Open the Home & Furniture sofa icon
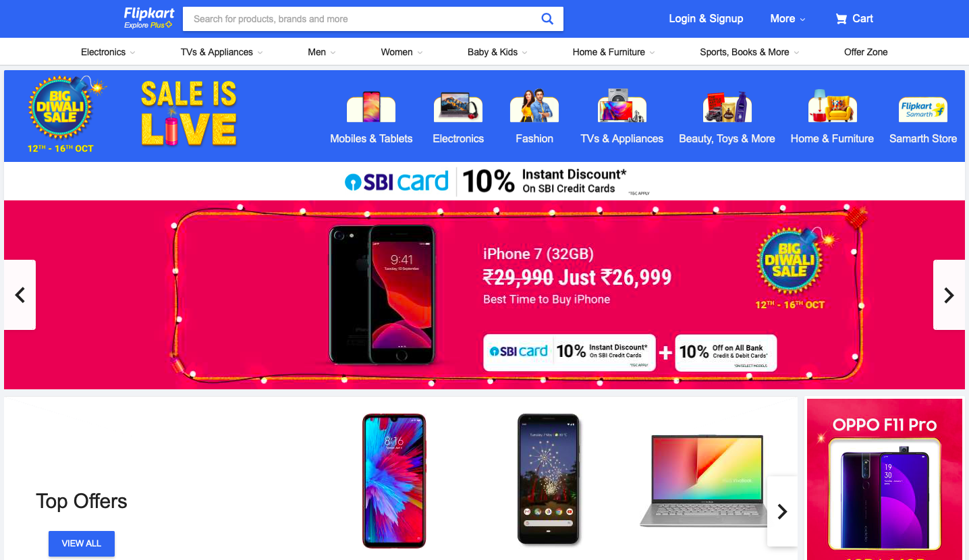The image size is (969, 560). [832, 107]
